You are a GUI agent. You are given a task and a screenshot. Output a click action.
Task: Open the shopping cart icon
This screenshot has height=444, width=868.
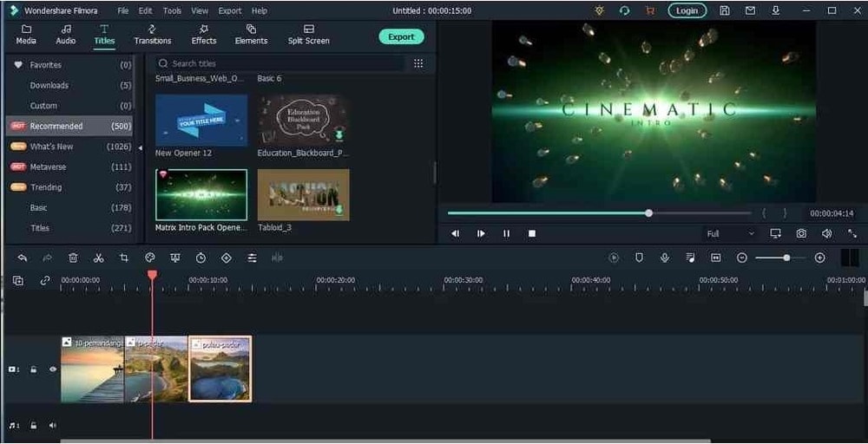pyautogui.click(x=649, y=10)
